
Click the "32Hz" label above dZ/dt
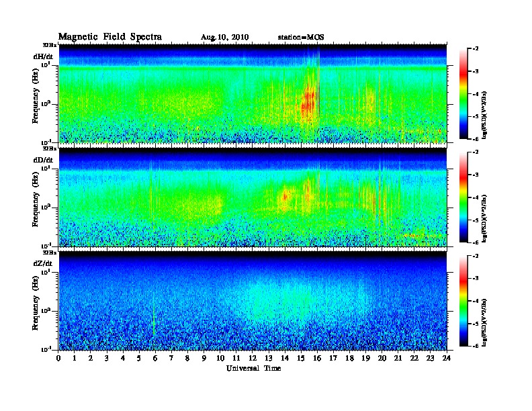50,253
